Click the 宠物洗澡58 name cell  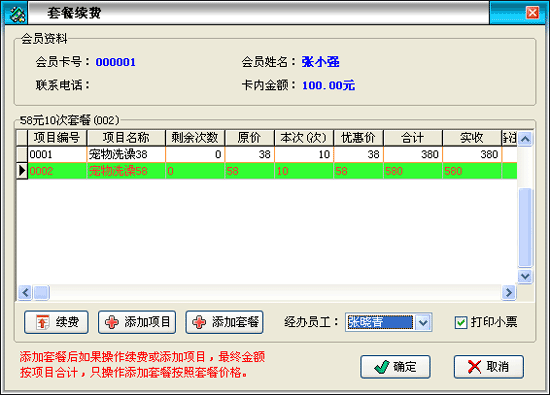[126, 171]
